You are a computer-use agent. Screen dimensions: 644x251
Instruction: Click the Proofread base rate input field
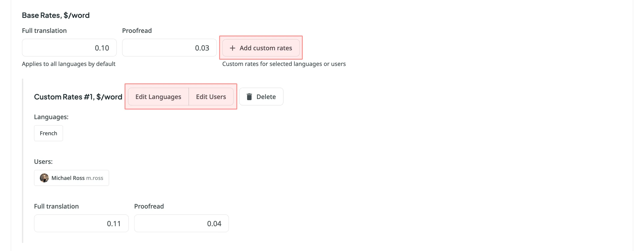[169, 47]
